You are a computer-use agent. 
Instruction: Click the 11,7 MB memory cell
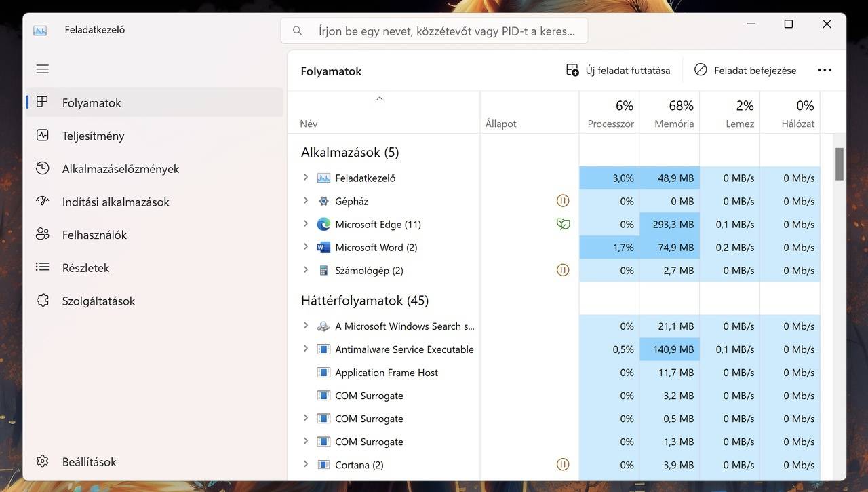point(669,373)
